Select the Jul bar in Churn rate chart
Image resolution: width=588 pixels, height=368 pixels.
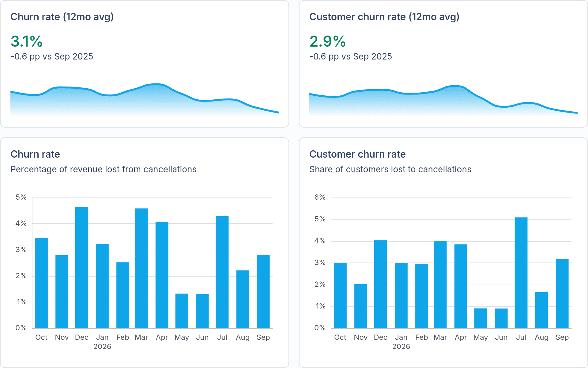(222, 272)
